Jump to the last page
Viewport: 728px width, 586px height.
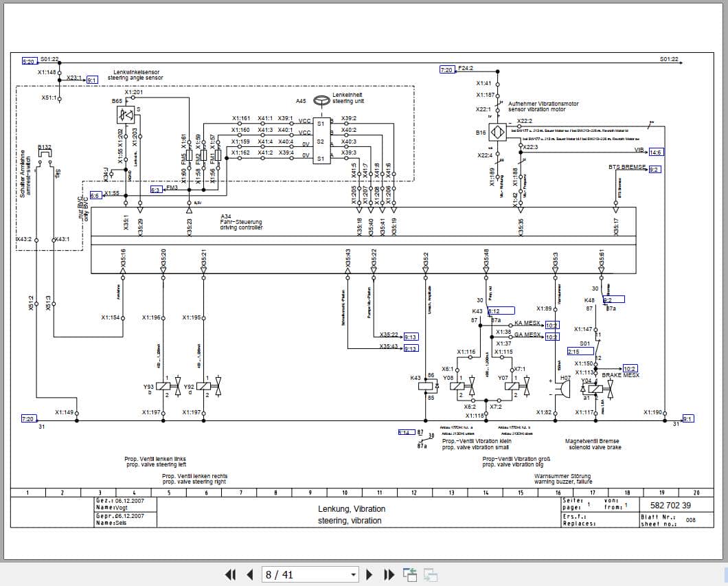389,575
